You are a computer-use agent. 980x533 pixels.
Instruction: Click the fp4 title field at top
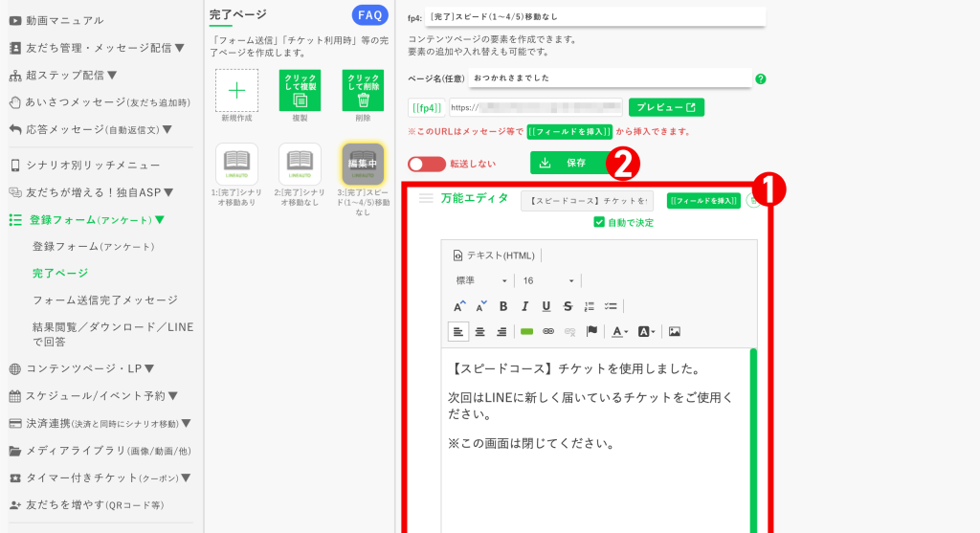pos(595,17)
